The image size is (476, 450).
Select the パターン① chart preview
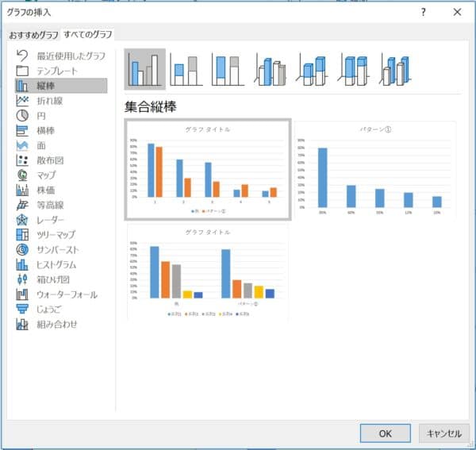tap(375, 171)
